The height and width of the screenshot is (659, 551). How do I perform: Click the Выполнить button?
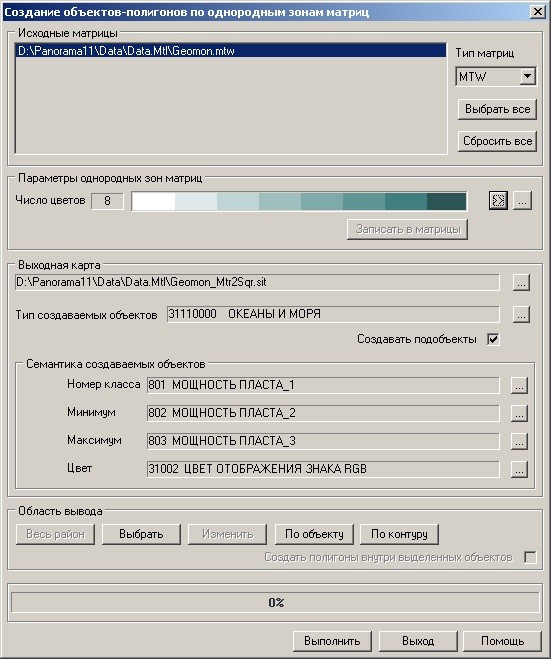tap(332, 641)
